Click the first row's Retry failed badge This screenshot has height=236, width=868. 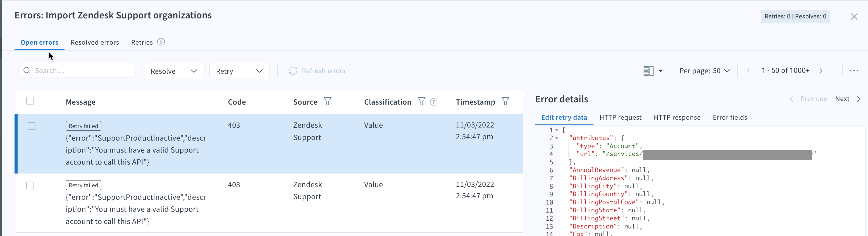click(x=84, y=126)
